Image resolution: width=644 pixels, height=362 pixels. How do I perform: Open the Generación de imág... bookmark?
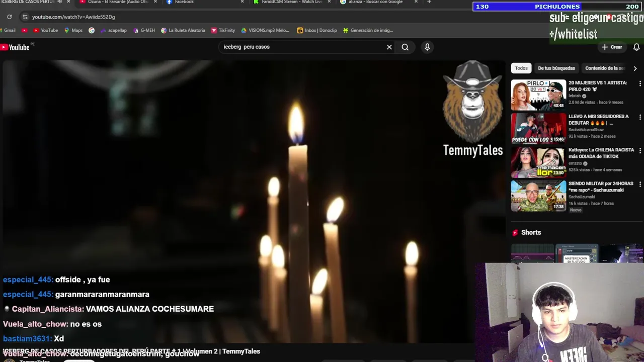coord(368,30)
